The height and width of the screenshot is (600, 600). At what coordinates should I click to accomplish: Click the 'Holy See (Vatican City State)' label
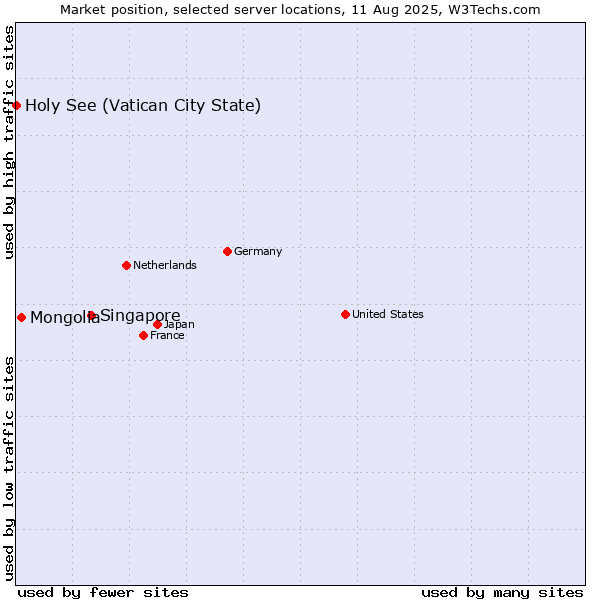pyautogui.click(x=143, y=106)
